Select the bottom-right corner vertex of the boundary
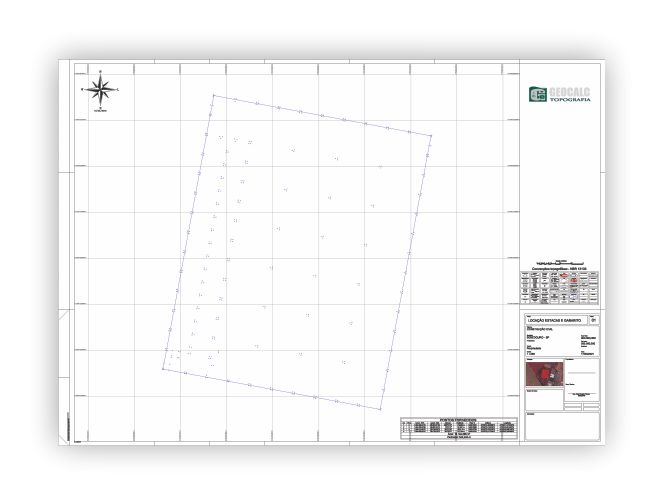664x504 pixels. coord(382,409)
